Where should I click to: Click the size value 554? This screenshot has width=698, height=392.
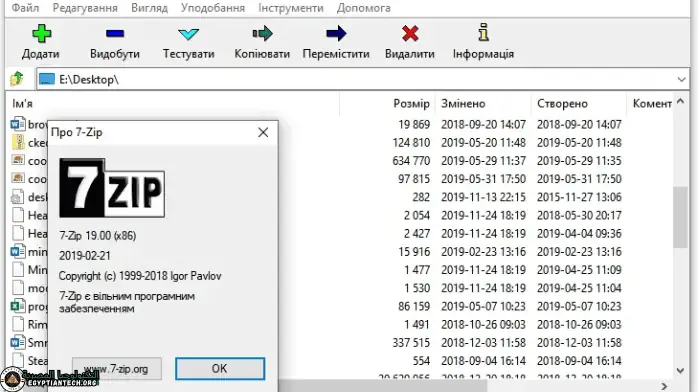[x=421, y=361]
